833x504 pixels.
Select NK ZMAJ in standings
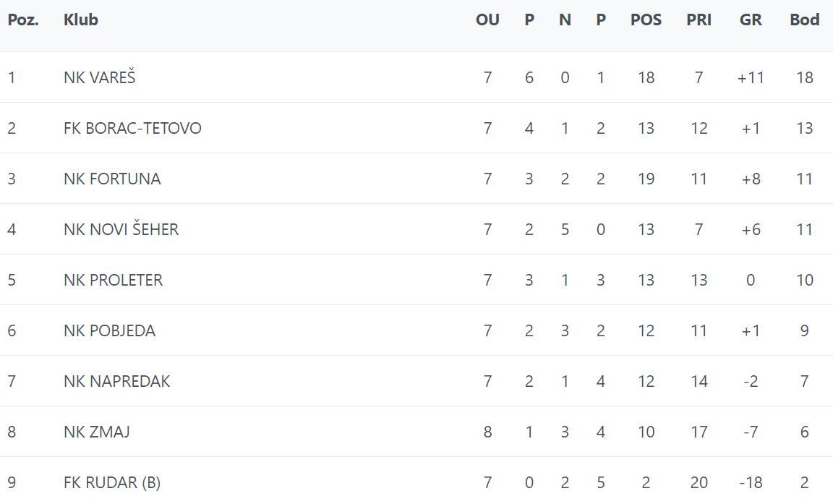tap(97, 432)
